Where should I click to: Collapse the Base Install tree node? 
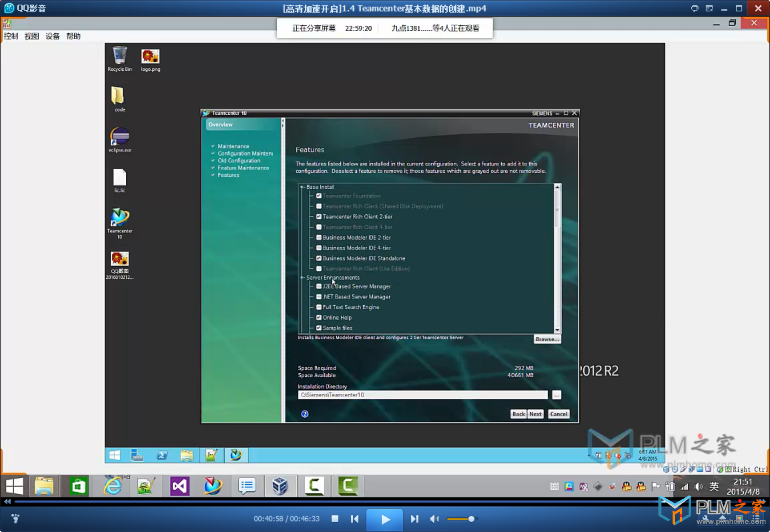pyautogui.click(x=302, y=187)
